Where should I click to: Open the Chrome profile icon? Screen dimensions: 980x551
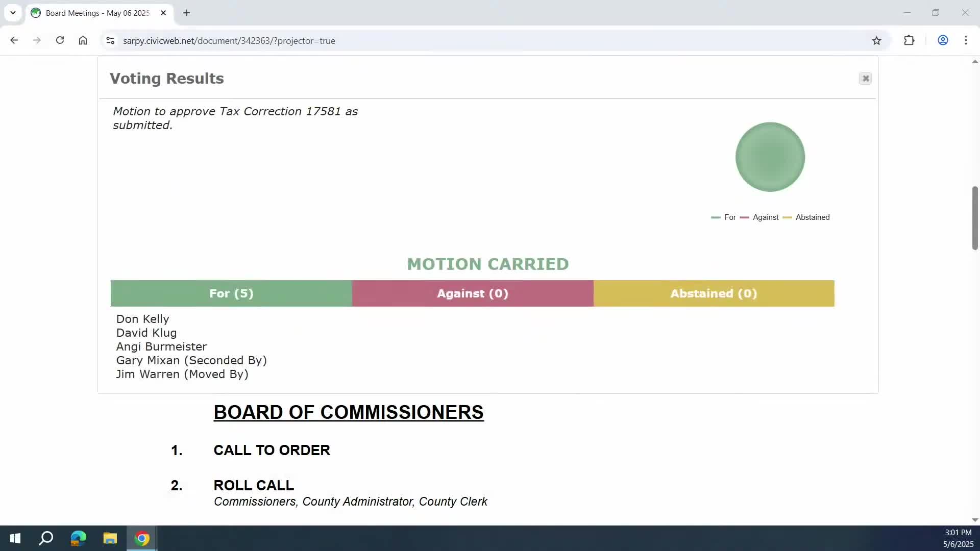[943, 40]
